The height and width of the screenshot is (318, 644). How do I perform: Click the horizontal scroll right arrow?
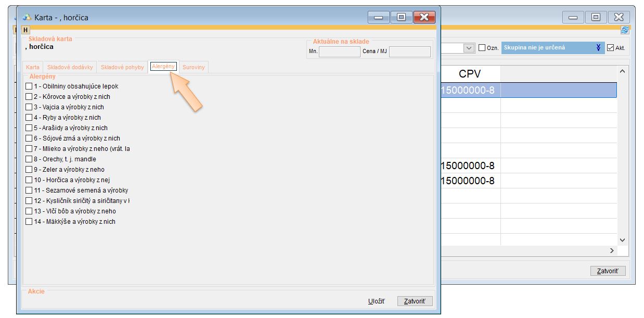612,251
